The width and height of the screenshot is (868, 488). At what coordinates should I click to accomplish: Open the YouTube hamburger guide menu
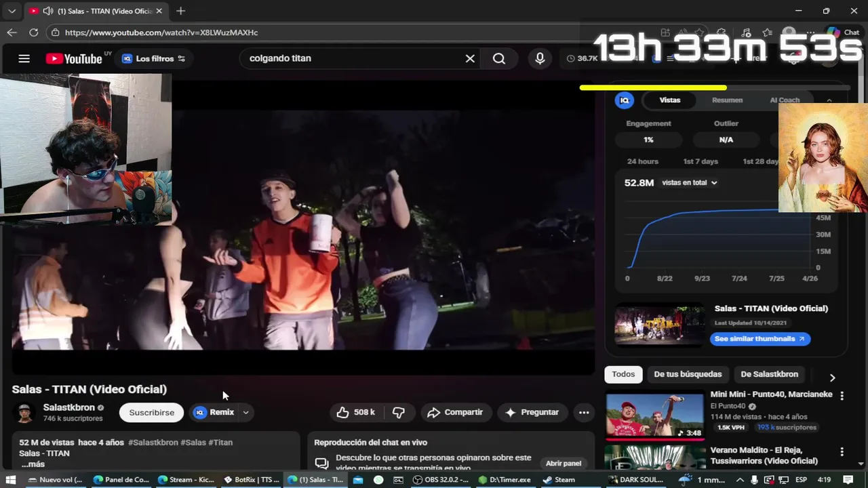(x=24, y=58)
